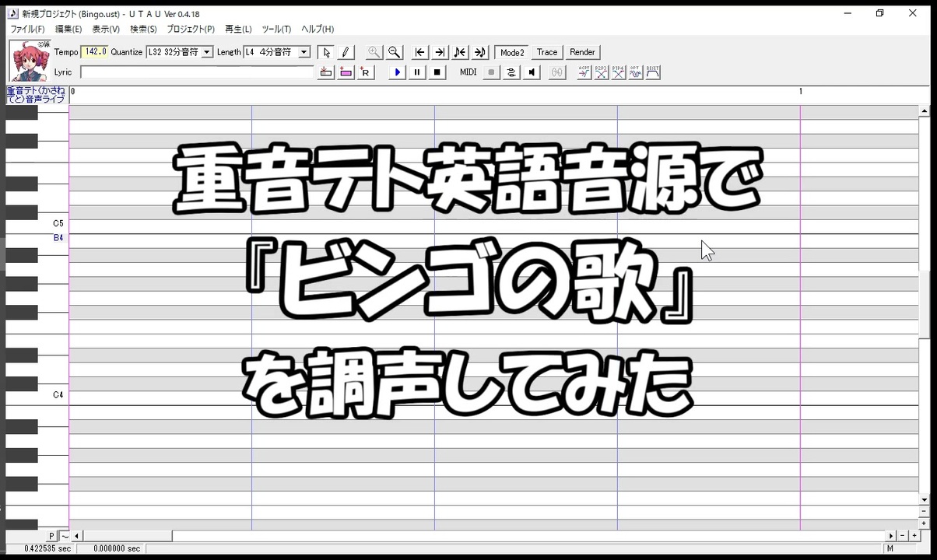Open the 再生(L) menu

click(238, 29)
